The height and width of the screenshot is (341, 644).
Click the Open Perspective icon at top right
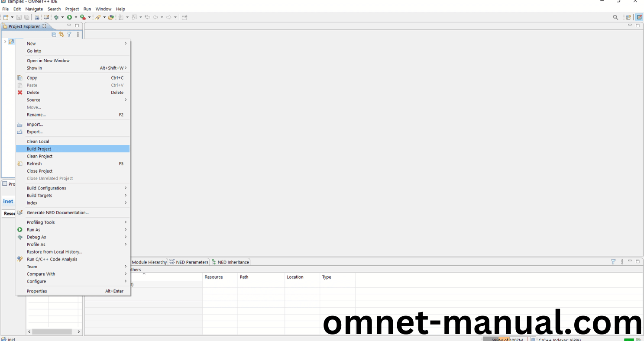628,17
